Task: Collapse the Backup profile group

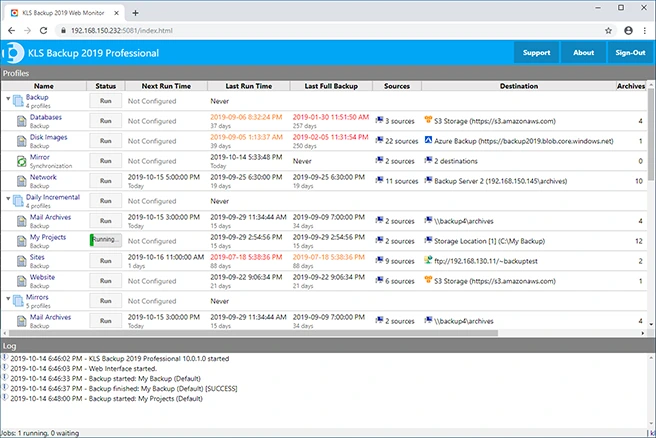Action: (x=8, y=99)
